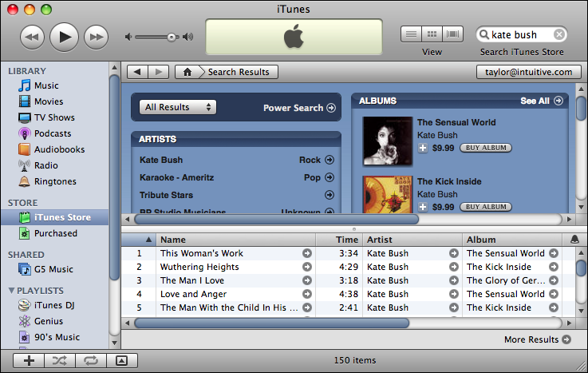
Task: Click in the iTunes Store search field
Action: 521,34
